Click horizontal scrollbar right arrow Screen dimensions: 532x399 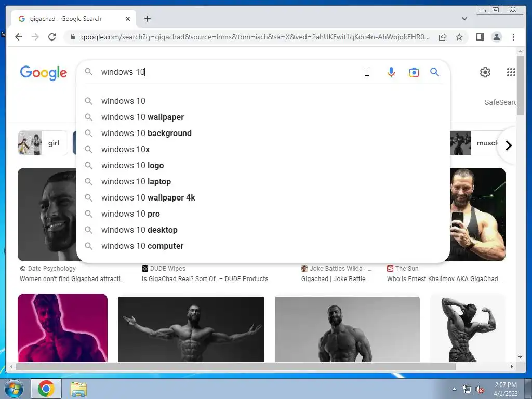point(511,366)
